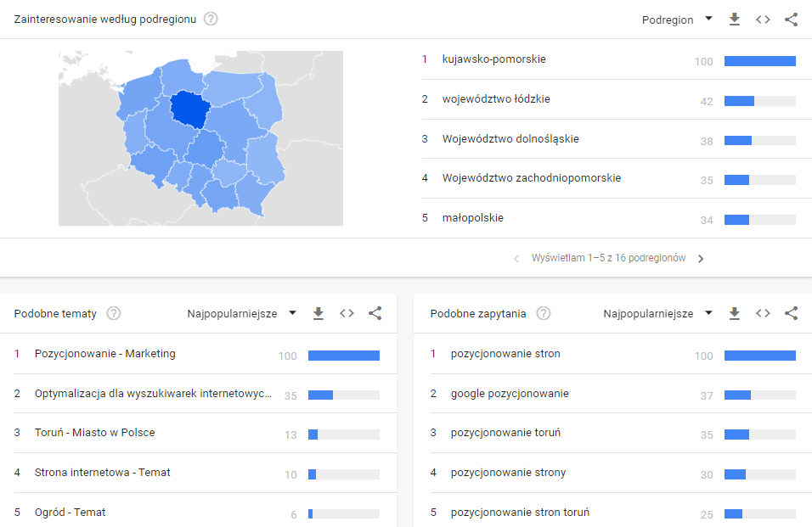
Task: Click the download icon in Podobne tematy panel
Action: [x=318, y=312]
